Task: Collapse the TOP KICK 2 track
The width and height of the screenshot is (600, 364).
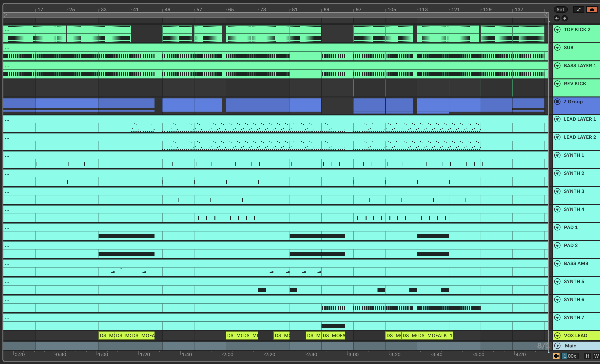Action: click(557, 29)
